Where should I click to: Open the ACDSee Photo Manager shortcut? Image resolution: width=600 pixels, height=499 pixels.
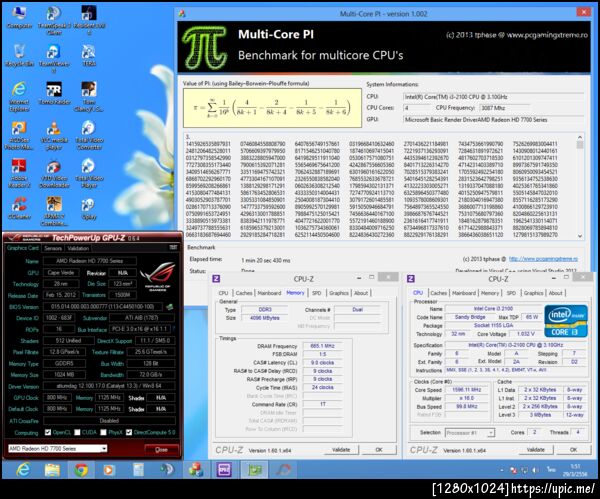point(19,135)
